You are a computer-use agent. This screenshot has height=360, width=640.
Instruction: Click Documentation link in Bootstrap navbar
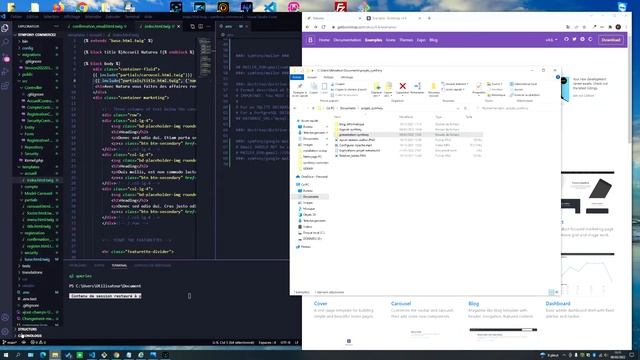pos(347,40)
